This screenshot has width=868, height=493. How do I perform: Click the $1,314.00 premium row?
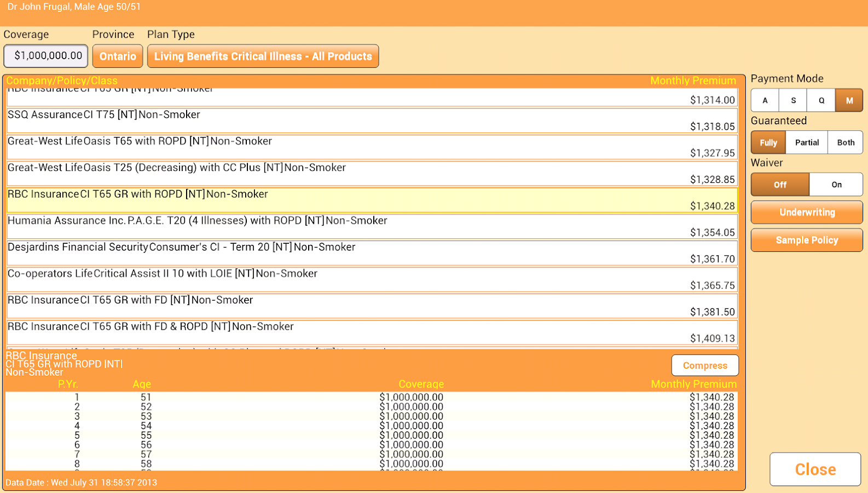(372, 97)
